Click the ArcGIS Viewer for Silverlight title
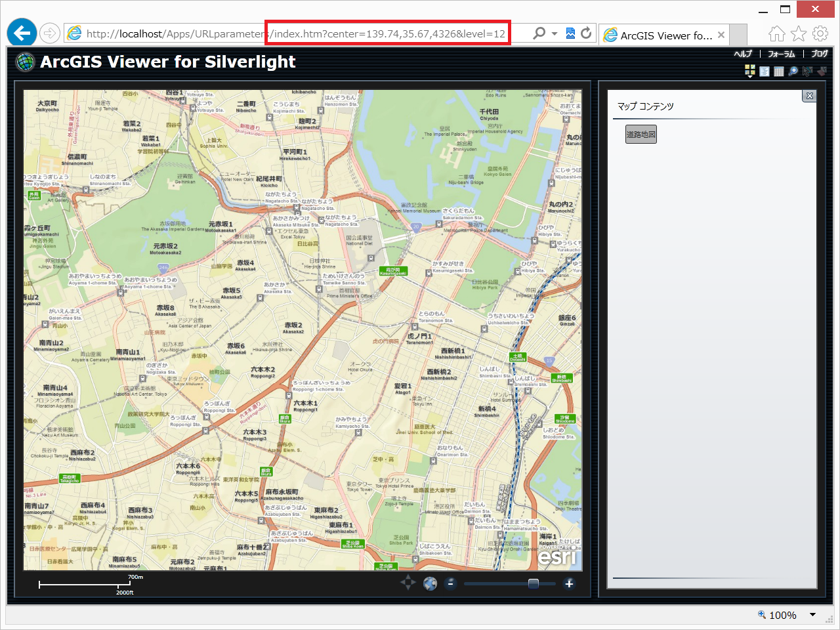Screen dimensions: 840x630 [168, 62]
